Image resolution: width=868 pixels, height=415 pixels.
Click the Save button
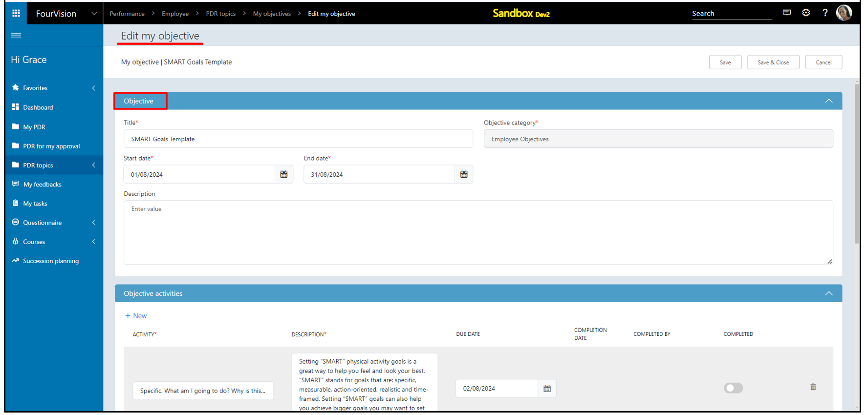725,62
